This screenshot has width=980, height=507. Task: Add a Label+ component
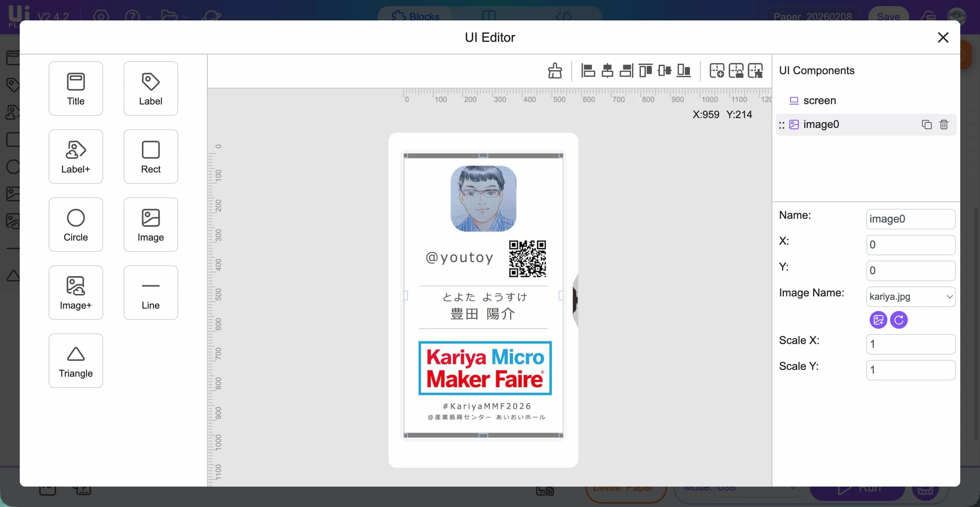[x=76, y=157]
